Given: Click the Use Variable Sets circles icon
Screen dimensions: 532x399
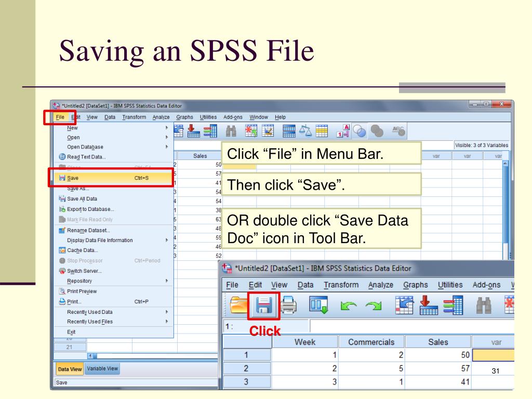Looking at the screenshot, I should coord(360,131).
